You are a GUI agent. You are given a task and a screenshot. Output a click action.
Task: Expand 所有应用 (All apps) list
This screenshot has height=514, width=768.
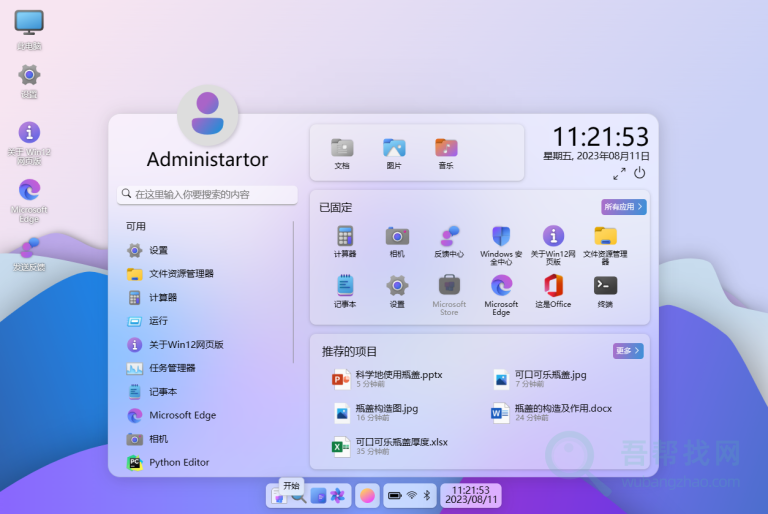click(624, 207)
